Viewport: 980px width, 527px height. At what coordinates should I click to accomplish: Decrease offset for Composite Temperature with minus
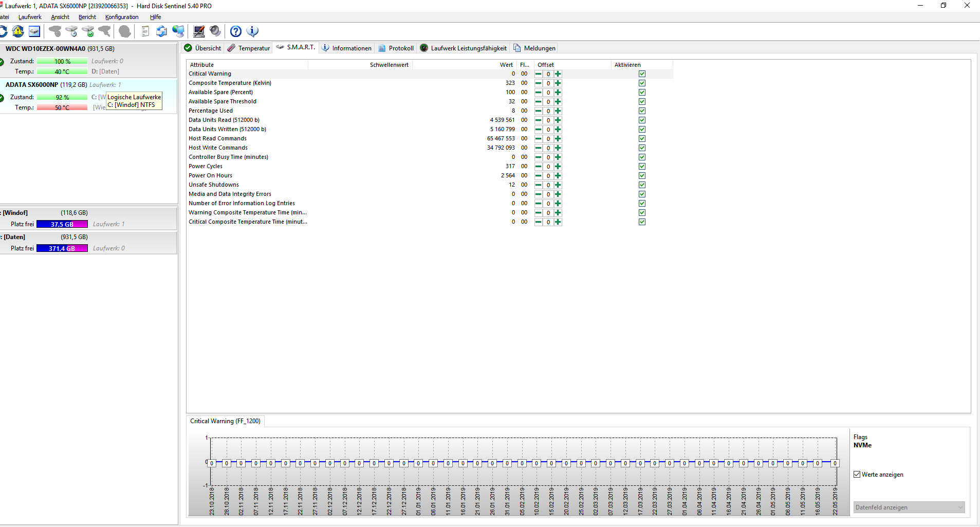pyautogui.click(x=539, y=83)
